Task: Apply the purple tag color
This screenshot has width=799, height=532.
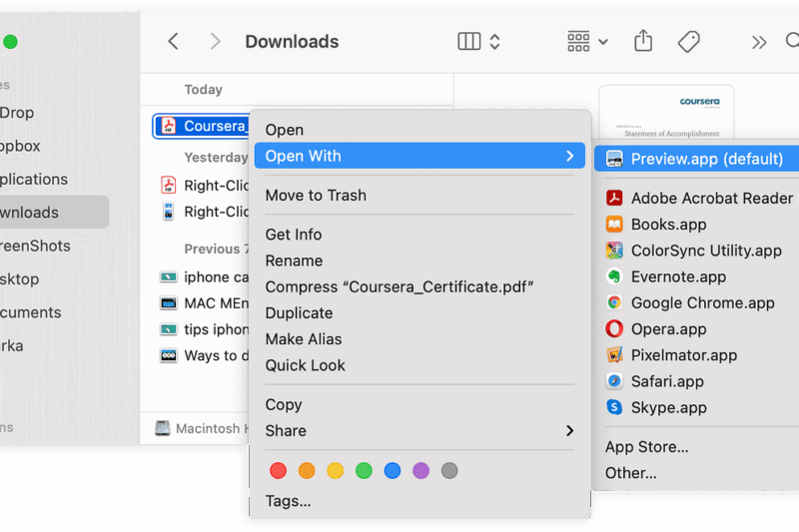Action: coord(420,471)
